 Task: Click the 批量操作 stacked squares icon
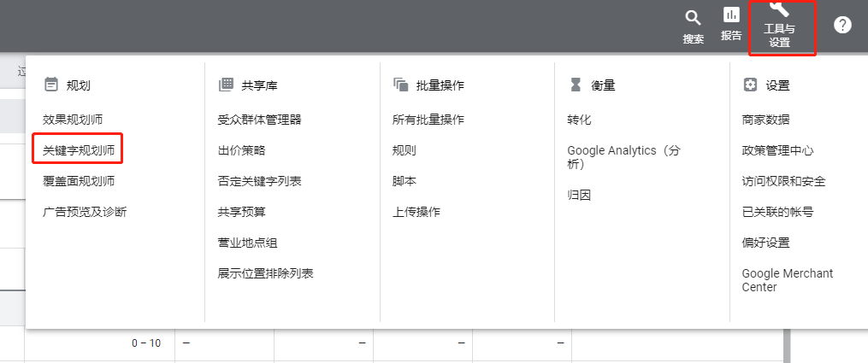coord(400,85)
